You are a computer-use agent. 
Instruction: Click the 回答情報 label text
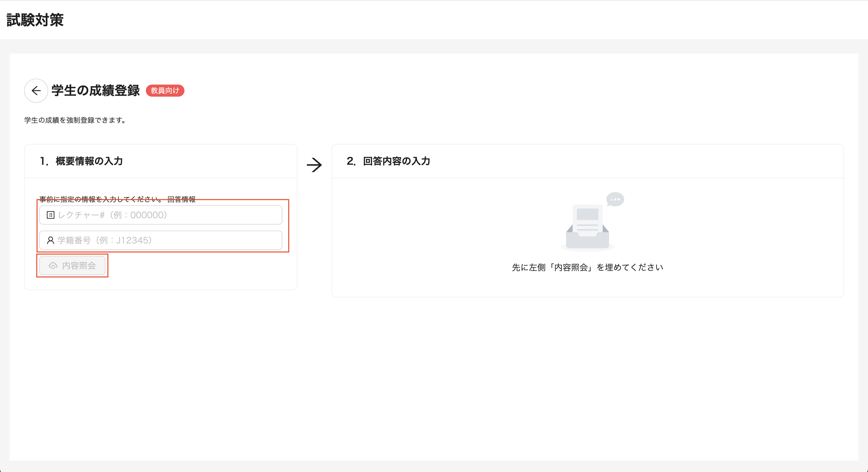coord(181,199)
